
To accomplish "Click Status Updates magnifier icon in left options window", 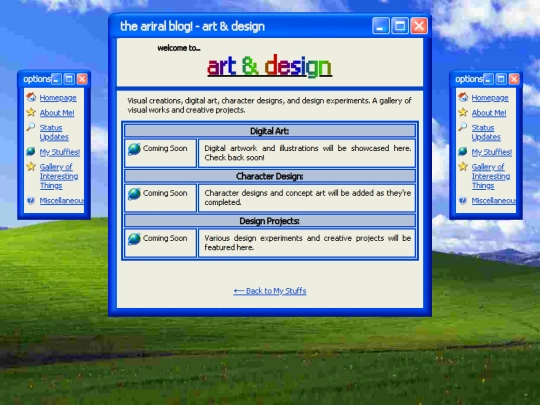I will [31, 127].
